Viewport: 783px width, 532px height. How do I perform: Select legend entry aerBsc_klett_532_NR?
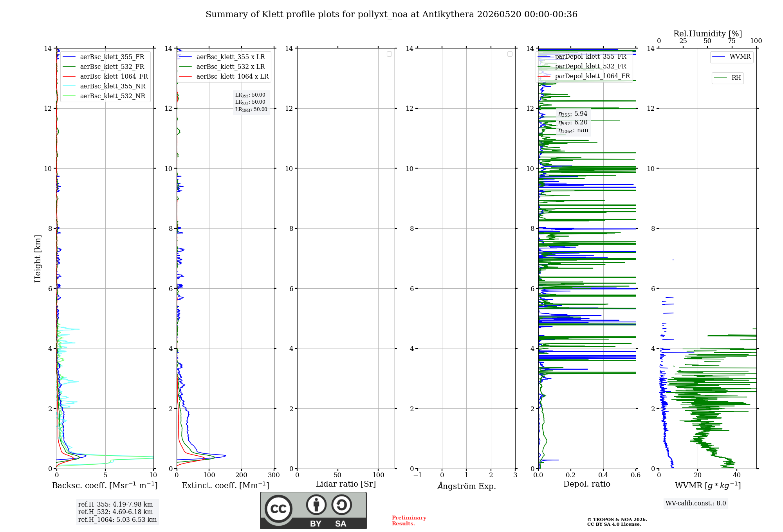click(113, 96)
